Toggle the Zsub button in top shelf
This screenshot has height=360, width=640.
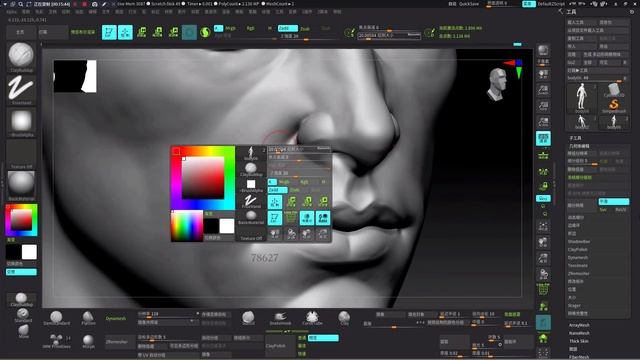(305, 29)
